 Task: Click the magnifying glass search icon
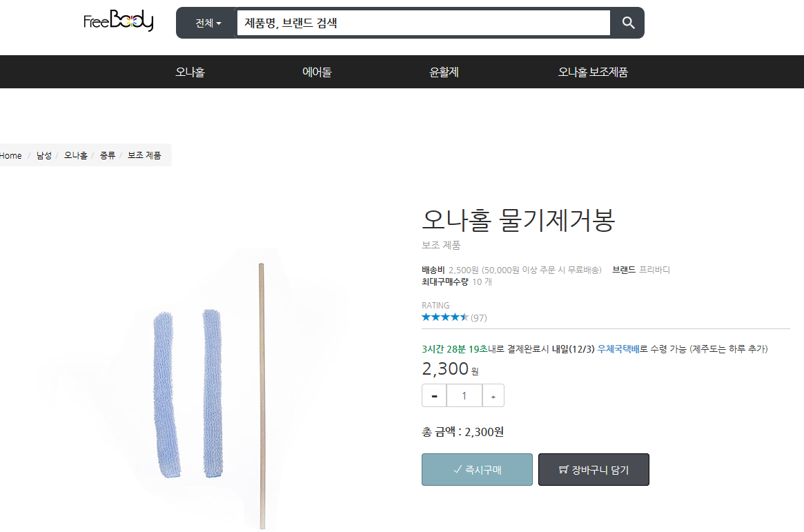627,23
